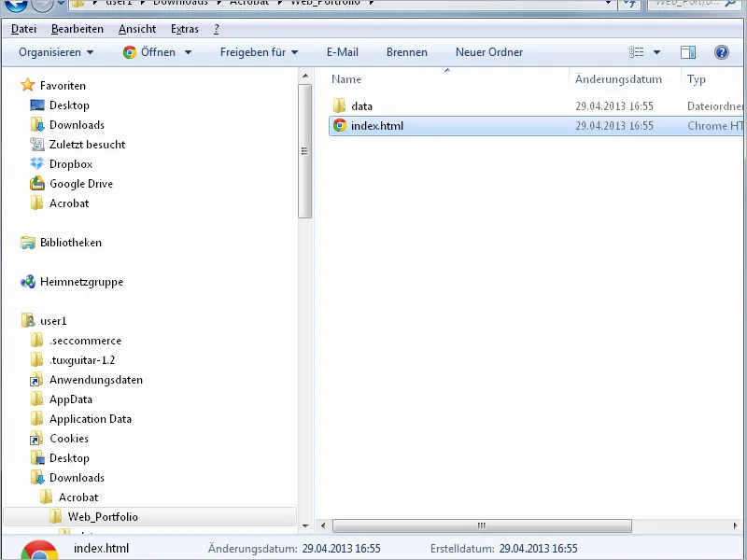
Task: Select the data folder name
Action: click(x=361, y=106)
